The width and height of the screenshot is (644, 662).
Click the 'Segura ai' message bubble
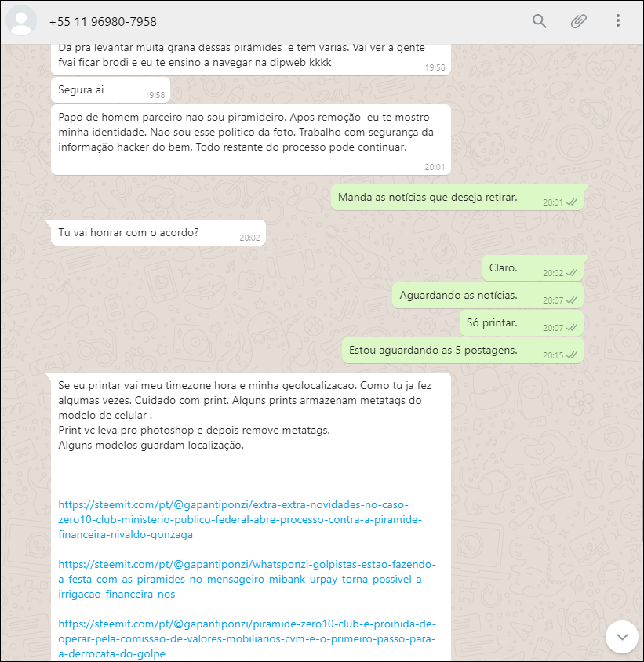111,90
